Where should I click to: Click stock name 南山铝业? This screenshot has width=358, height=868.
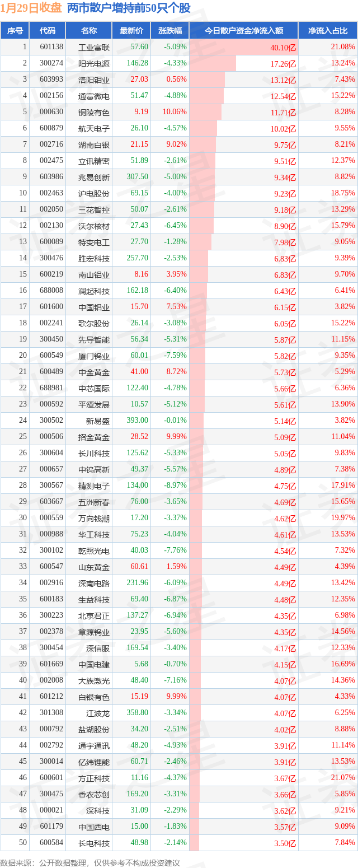click(x=94, y=274)
